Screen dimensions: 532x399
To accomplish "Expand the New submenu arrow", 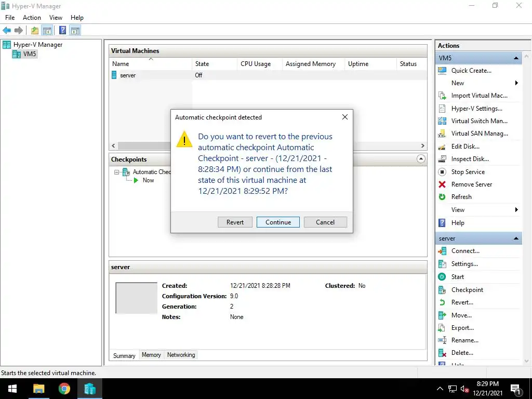I will coord(516,83).
